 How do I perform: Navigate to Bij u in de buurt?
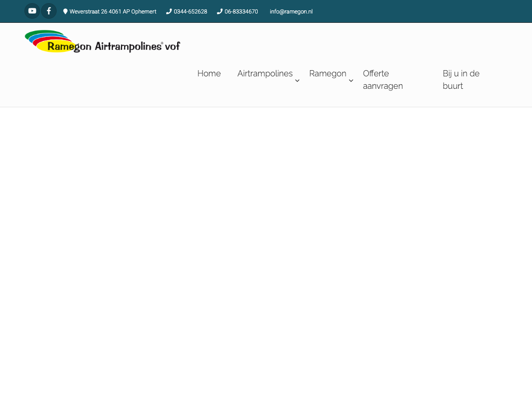(x=461, y=80)
